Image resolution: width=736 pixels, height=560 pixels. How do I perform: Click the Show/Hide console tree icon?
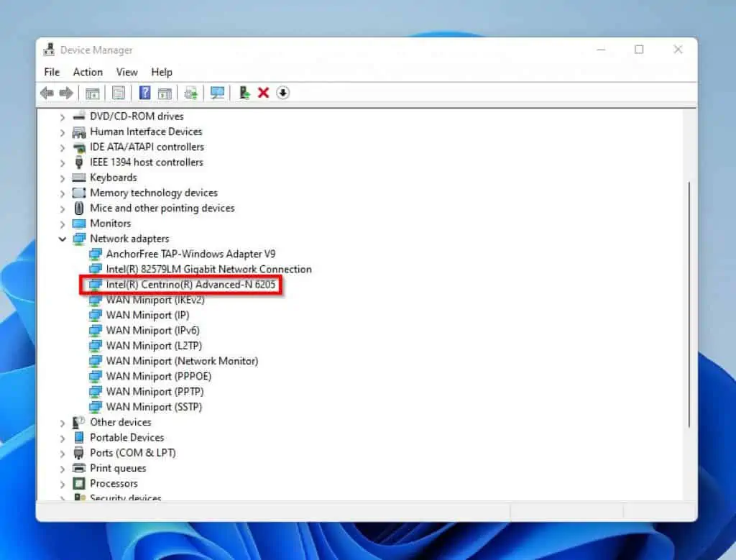click(93, 93)
